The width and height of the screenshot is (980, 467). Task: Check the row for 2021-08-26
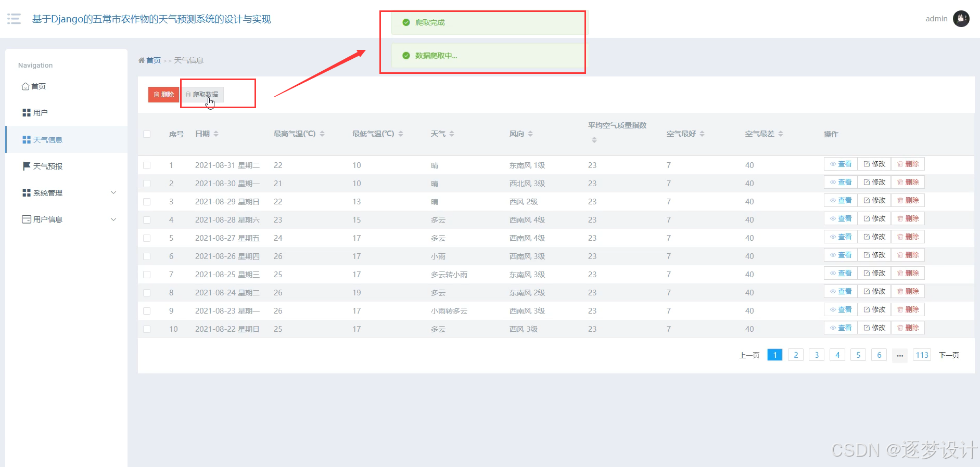147,256
